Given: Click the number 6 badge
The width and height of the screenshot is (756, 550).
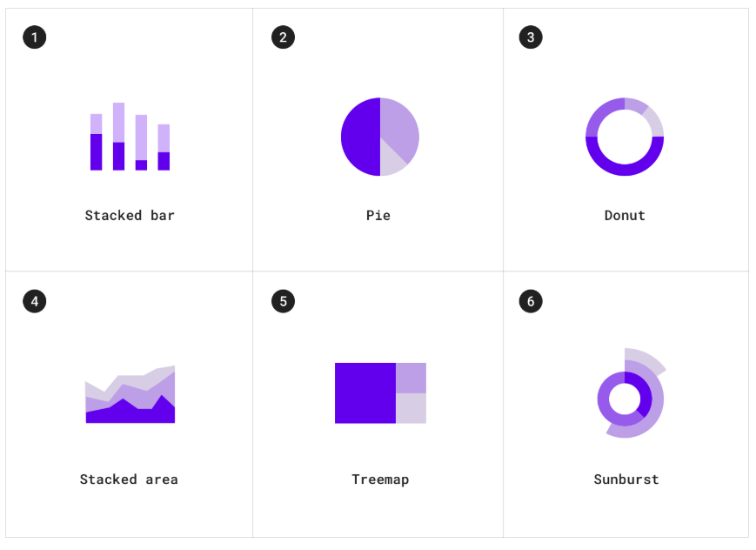Looking at the screenshot, I should tap(531, 301).
